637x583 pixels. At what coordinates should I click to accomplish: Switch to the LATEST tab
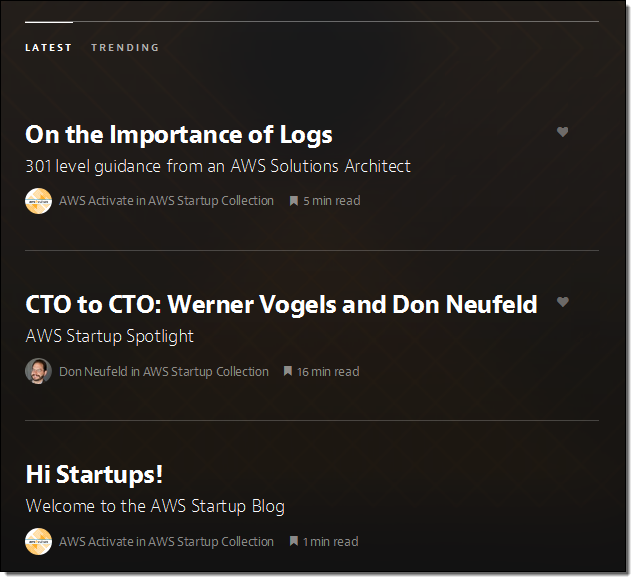[48, 47]
